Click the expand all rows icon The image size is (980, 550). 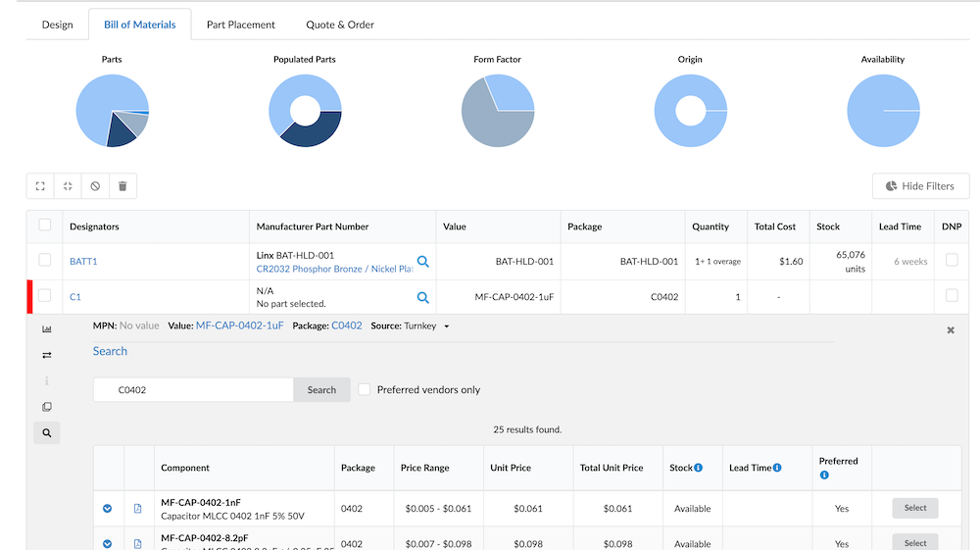tap(40, 186)
